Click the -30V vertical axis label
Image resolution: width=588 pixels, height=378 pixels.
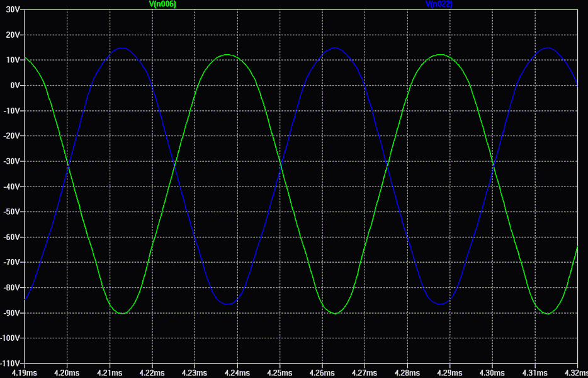tap(12, 161)
